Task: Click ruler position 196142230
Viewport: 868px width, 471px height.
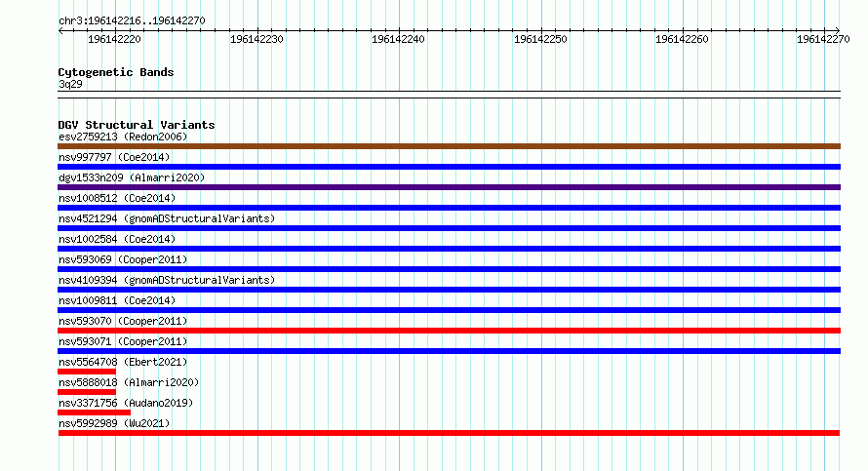Action: coord(256,39)
